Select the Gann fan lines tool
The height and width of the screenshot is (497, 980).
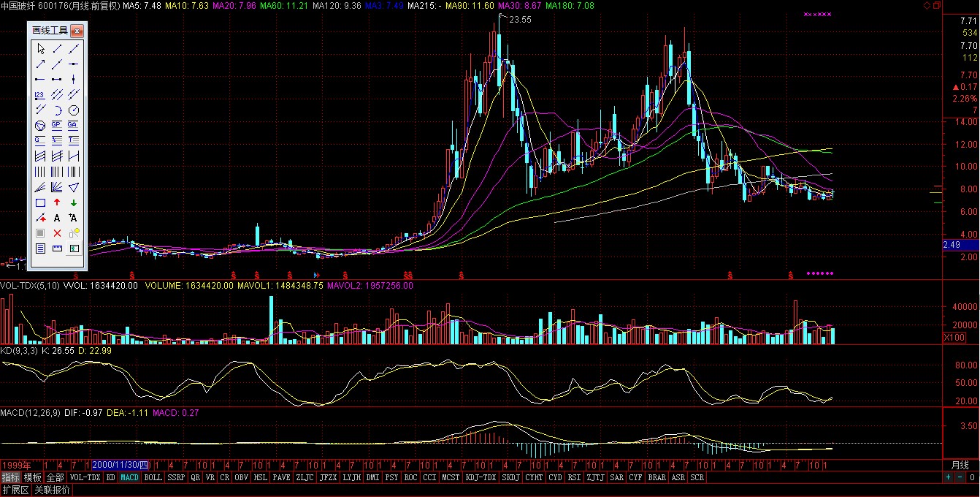point(57,187)
